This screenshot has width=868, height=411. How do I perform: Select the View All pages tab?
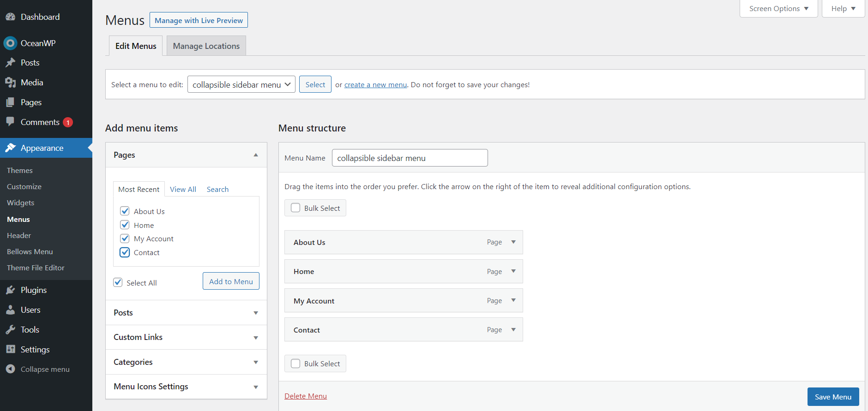pos(183,189)
